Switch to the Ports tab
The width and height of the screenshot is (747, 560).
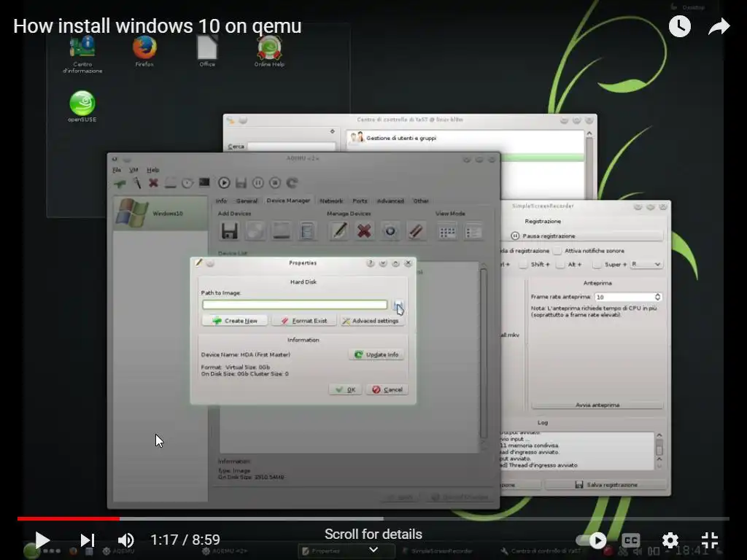pyautogui.click(x=360, y=201)
